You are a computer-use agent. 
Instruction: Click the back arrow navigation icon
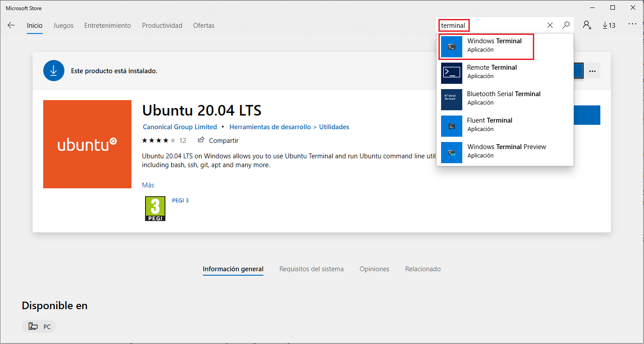[11, 26]
